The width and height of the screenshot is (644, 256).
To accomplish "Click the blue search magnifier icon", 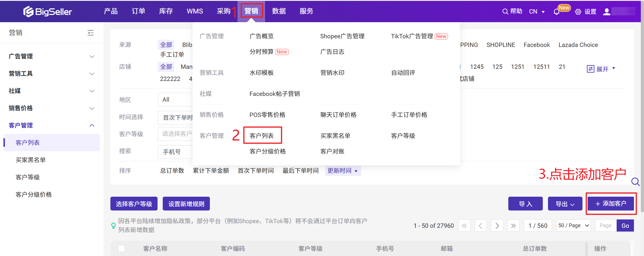I will point(635,182).
